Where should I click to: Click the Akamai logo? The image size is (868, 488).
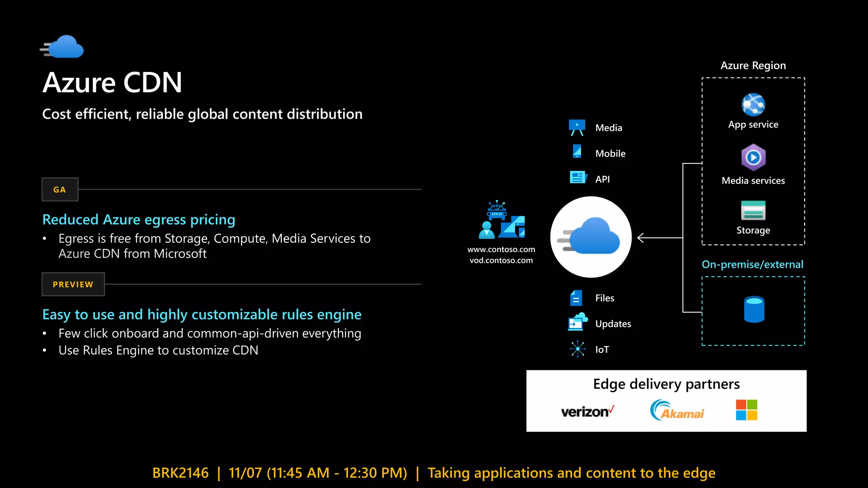677,410
